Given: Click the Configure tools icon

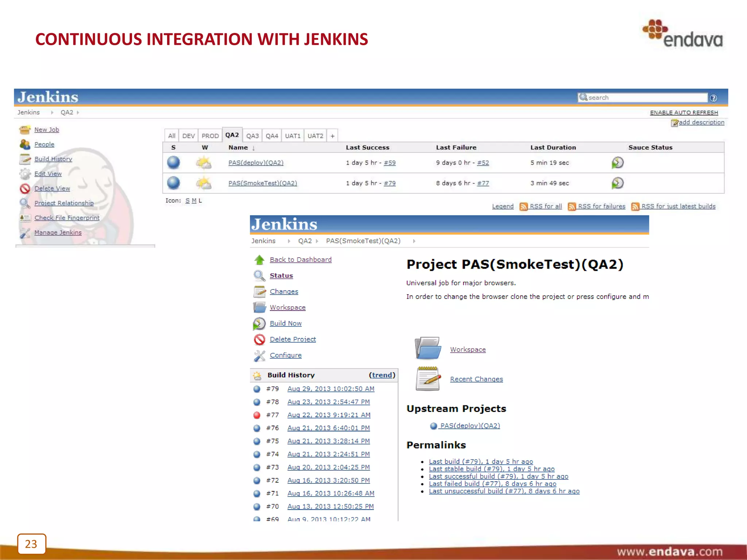Looking at the screenshot, I should (x=259, y=355).
